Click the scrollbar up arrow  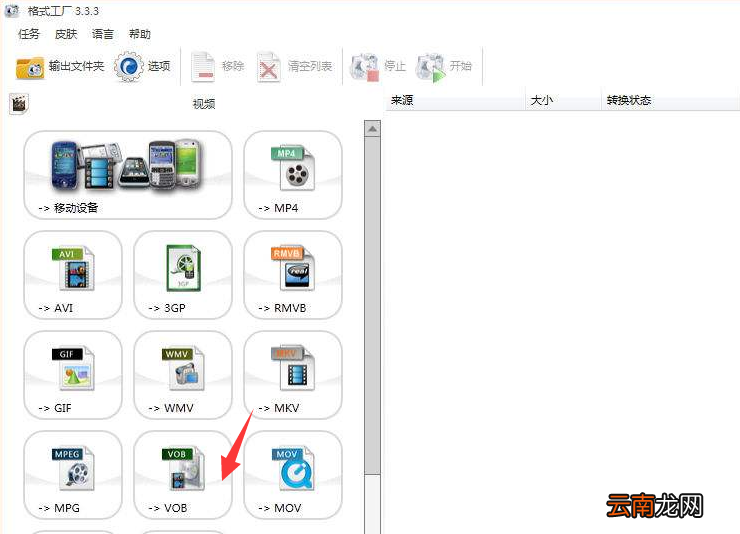tap(372, 128)
